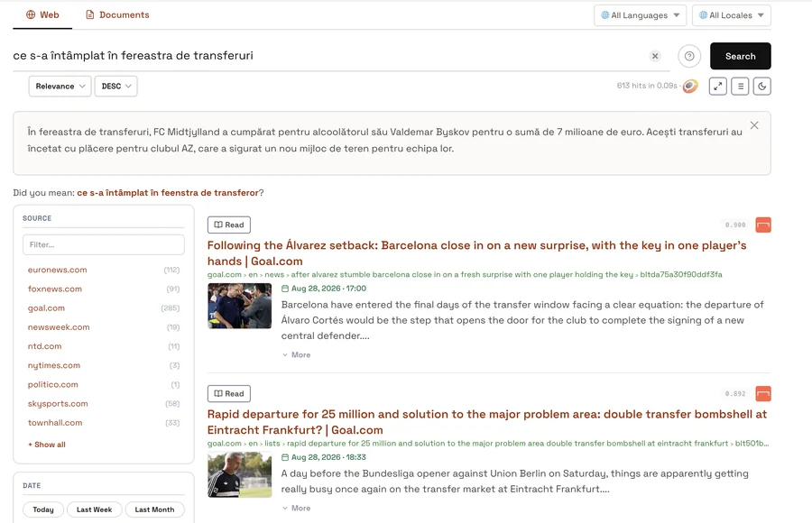This screenshot has height=523, width=812.
Task: Open the All Locales dropdown
Action: 731,15
